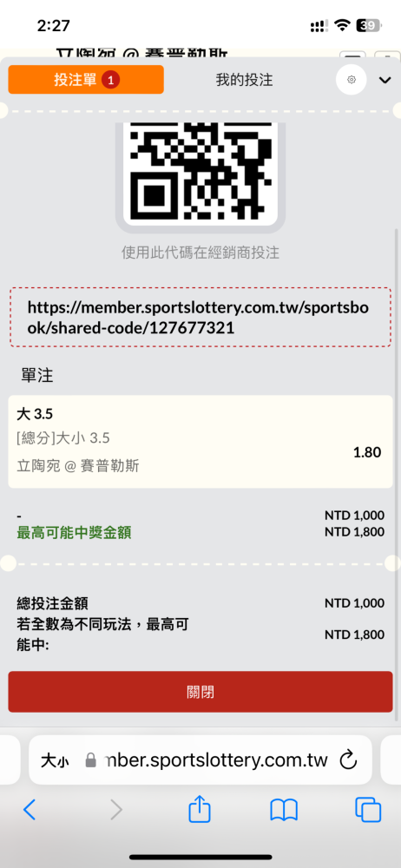This screenshot has height=868, width=401.
Task: Tap the badge count on 投注單
Action: pyautogui.click(x=110, y=80)
